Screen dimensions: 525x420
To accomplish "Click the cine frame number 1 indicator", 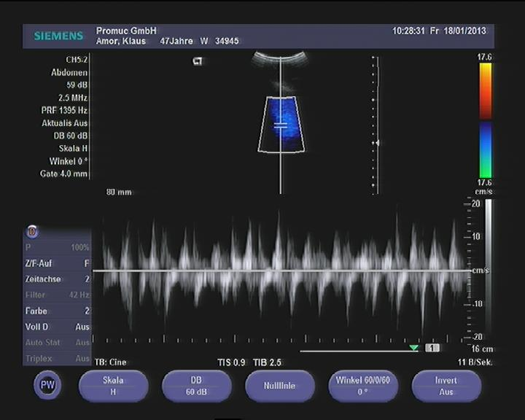I will click(x=432, y=348).
